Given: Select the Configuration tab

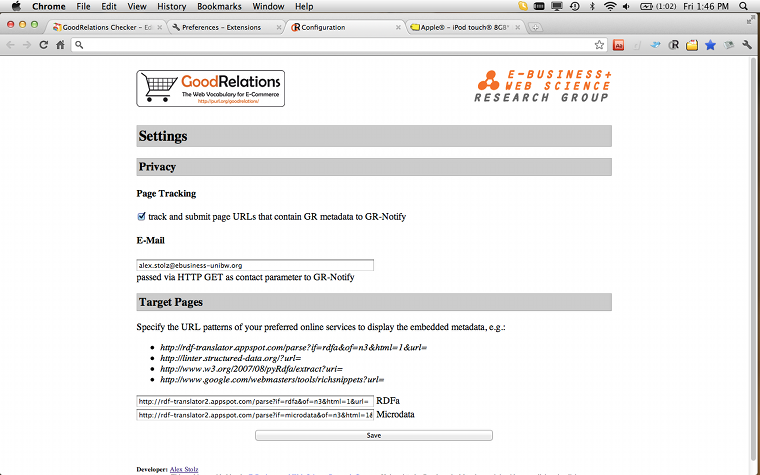Looking at the screenshot, I should 344,27.
